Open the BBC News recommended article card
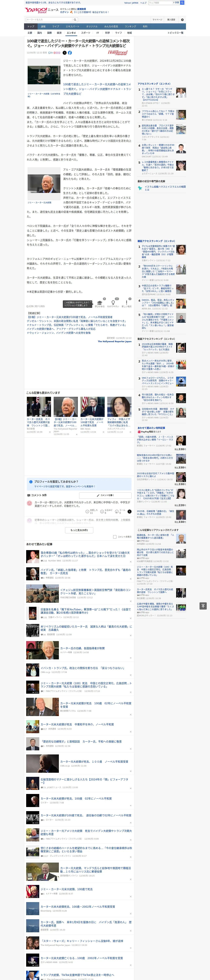Screen dimensions: 210x980 [92, 415]
